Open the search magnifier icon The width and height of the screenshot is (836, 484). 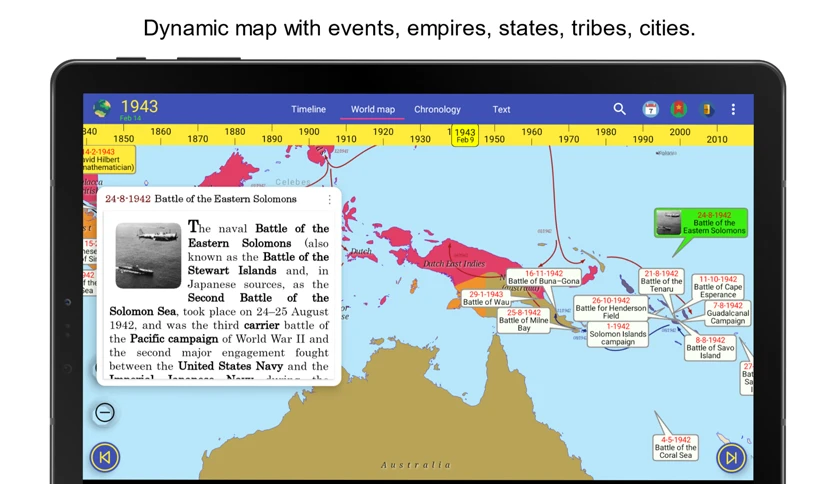coord(619,109)
